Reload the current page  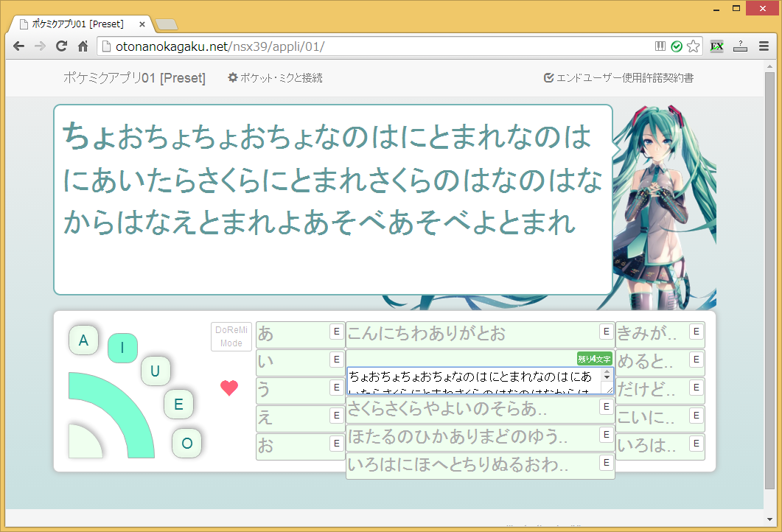(61, 46)
